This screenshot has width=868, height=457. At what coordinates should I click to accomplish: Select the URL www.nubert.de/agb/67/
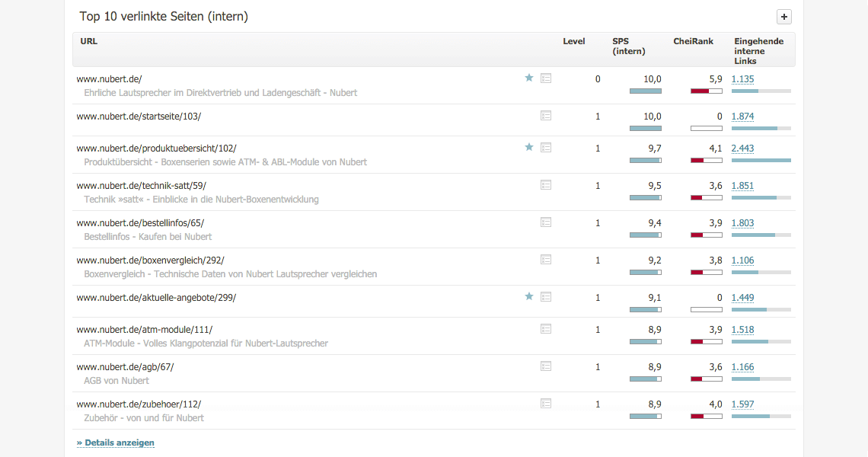pos(125,367)
